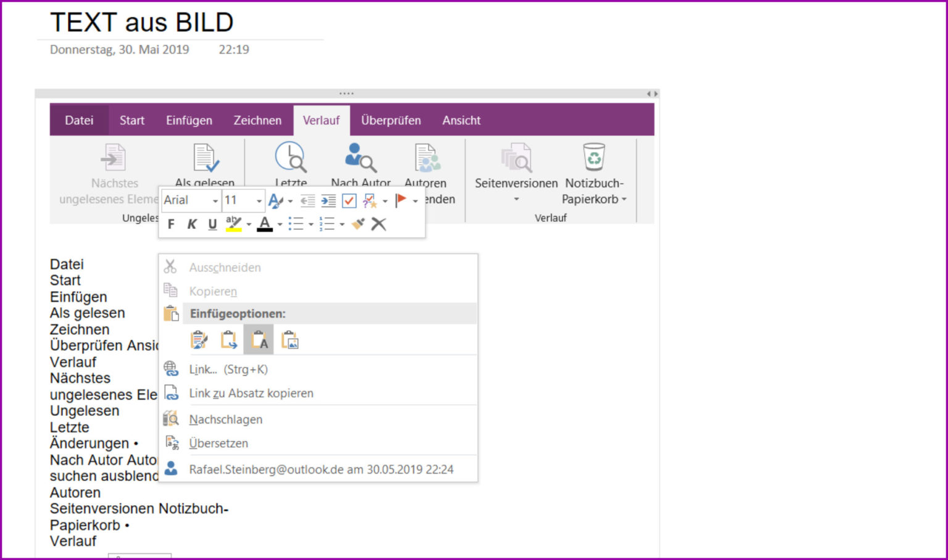Click the text 'Seitenversionen Notizbuch-'
This screenshot has width=948, height=560.
(139, 508)
